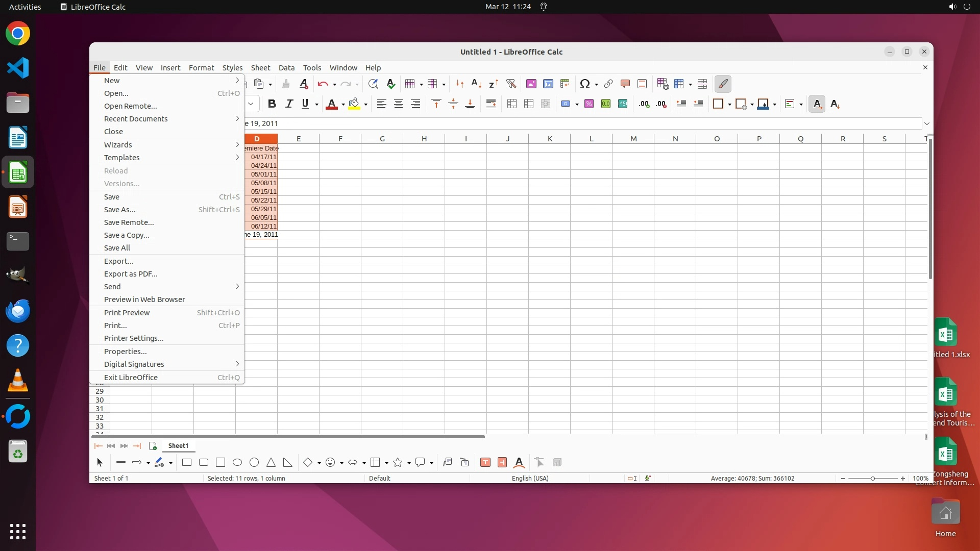
Task: Click the insert image icon
Action: [531, 84]
